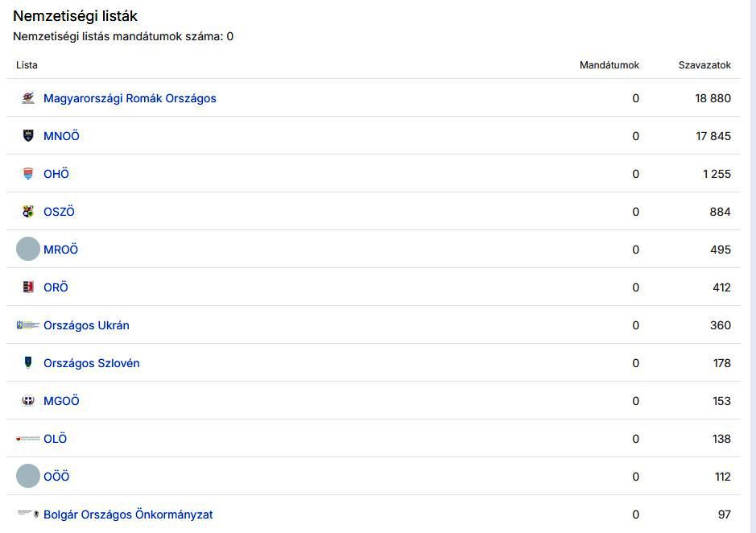Click the OHÖ shield icon
This screenshot has width=756, height=533.
point(28,174)
